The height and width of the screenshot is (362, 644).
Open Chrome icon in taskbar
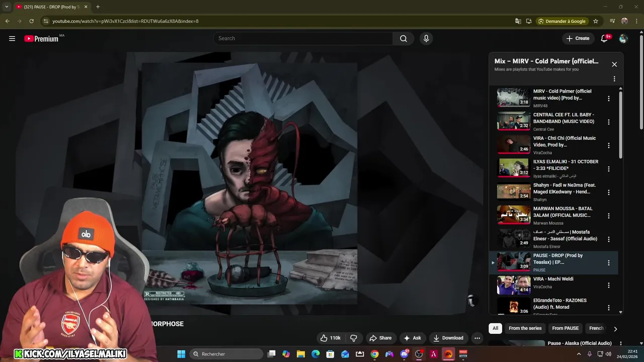coord(374,354)
